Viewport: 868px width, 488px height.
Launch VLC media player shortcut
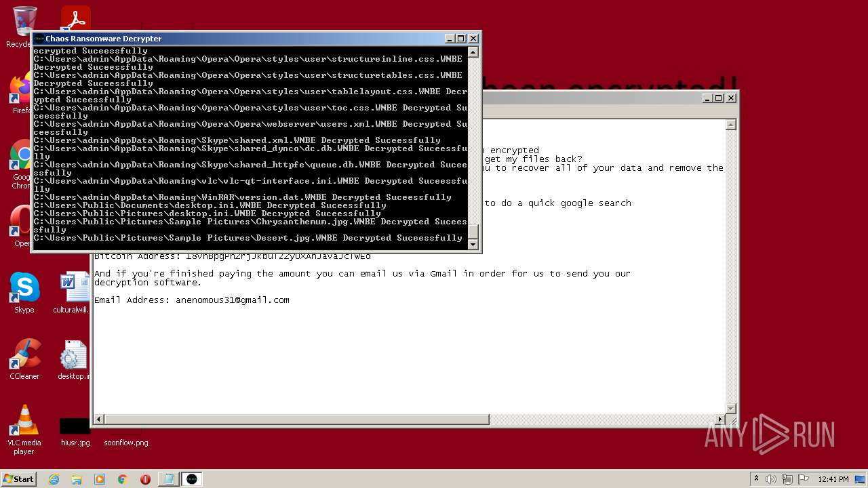[24, 430]
